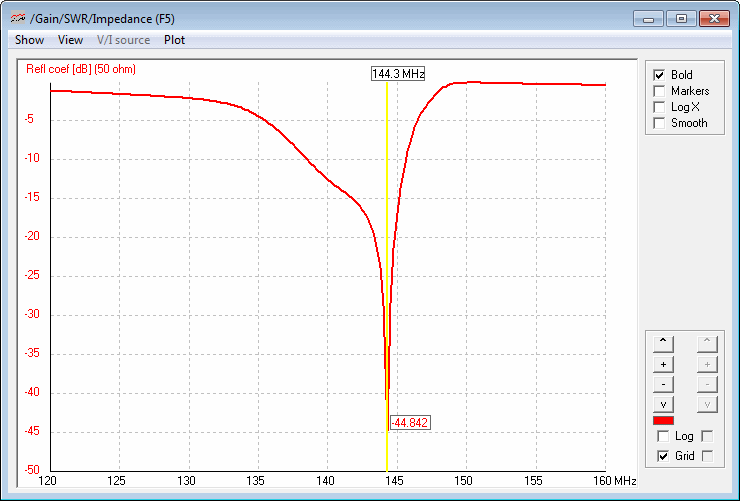Click the -15 dB axis label

[x=32, y=197]
